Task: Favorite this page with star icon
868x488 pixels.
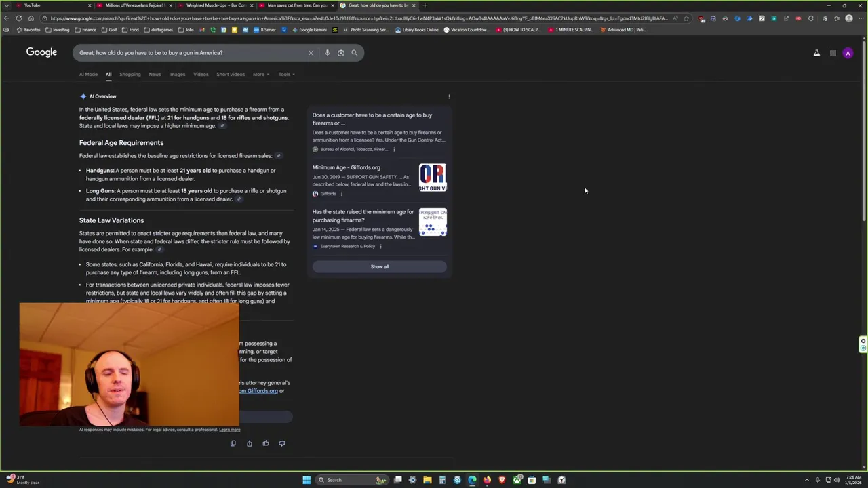Action: (x=686, y=18)
